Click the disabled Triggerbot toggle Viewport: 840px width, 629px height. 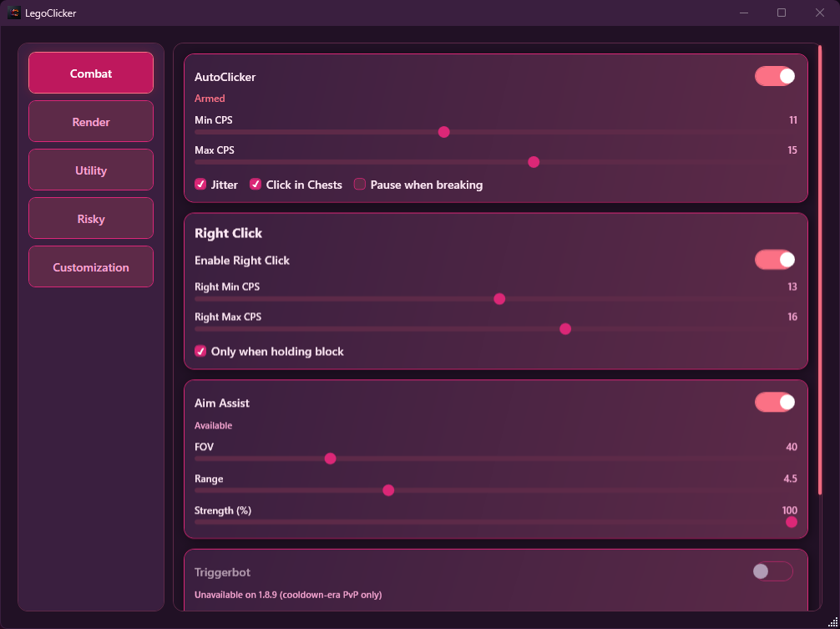[772, 571]
